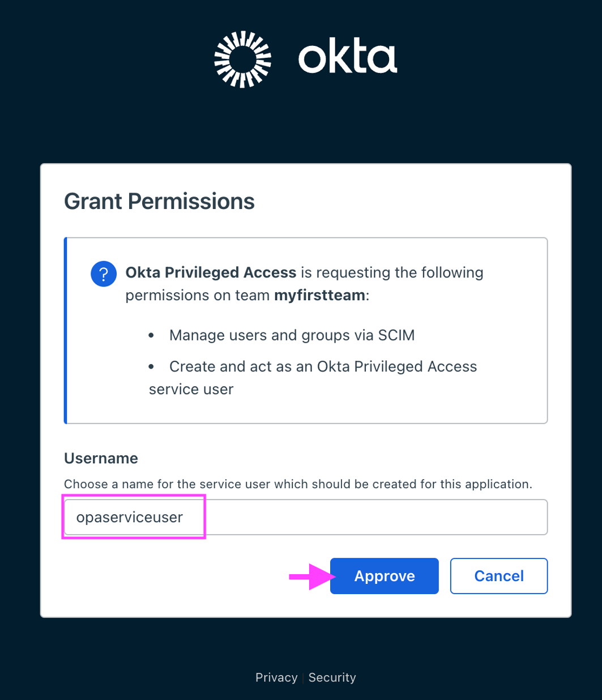Click the Cancel button

tap(498, 575)
